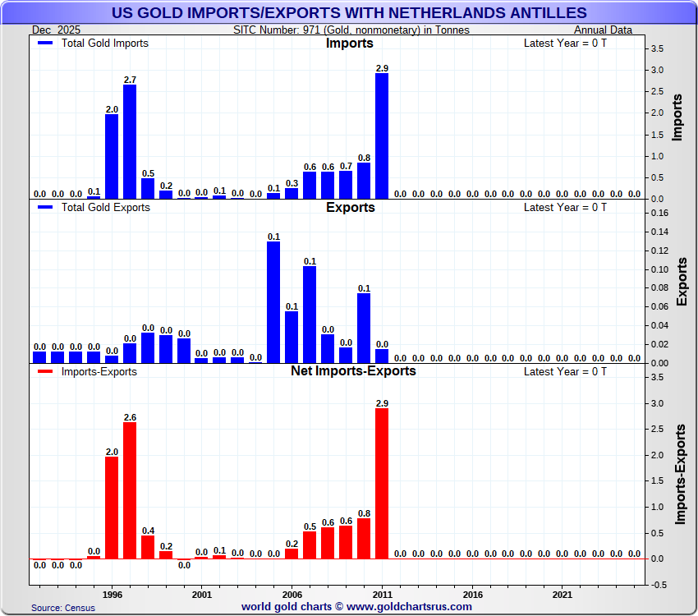
Task: Click the chart title 'US GOLD IMPORTS/EXPORTS WITH NETHERLANDS ANTILLES'
Action: point(349,13)
